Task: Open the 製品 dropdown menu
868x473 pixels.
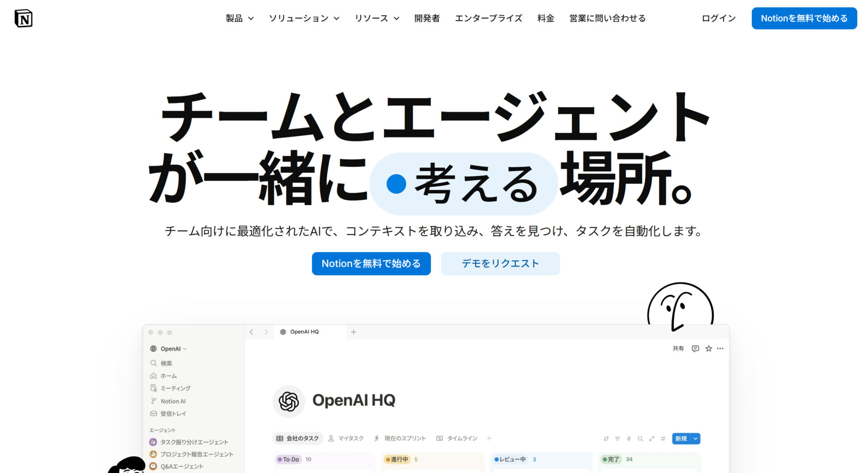Action: pyautogui.click(x=240, y=19)
